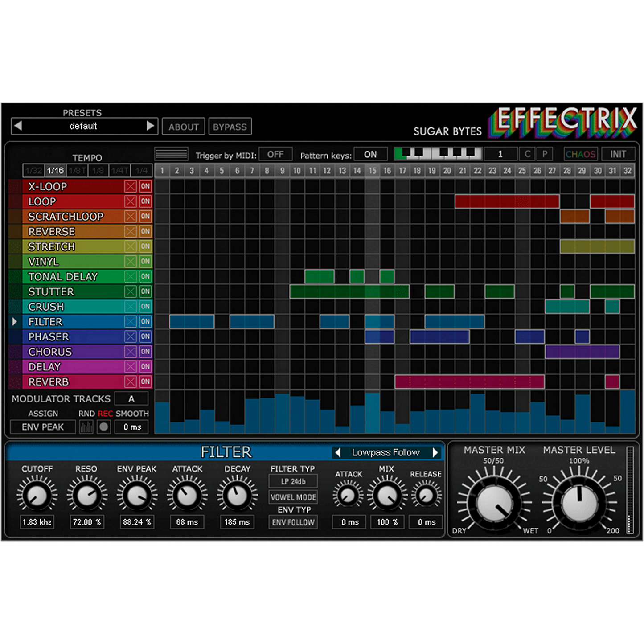Toggle Pattern keys ON switch

[370, 154]
